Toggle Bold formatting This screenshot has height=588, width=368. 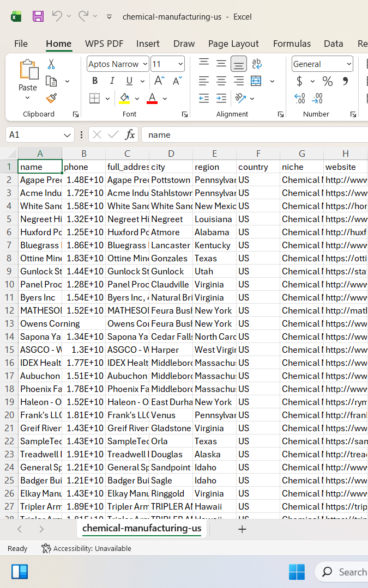95,81
